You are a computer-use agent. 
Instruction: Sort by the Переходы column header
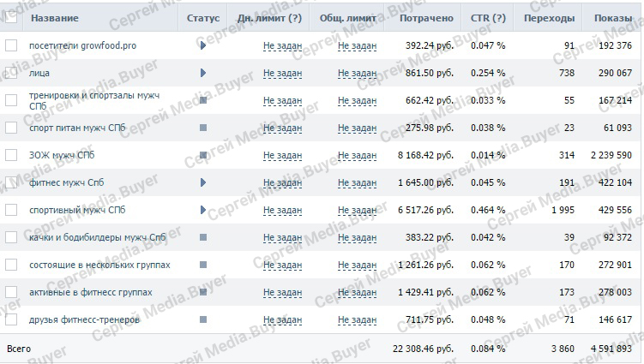549,18
